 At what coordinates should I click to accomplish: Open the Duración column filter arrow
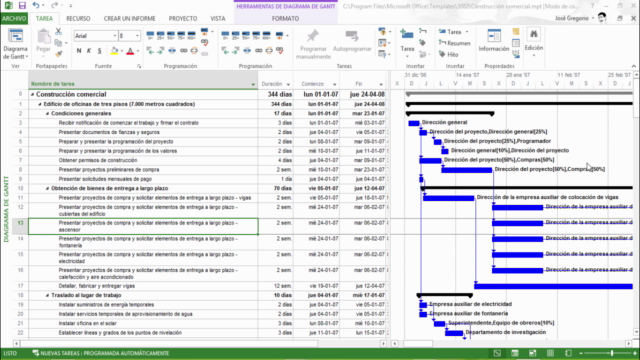click(288, 84)
